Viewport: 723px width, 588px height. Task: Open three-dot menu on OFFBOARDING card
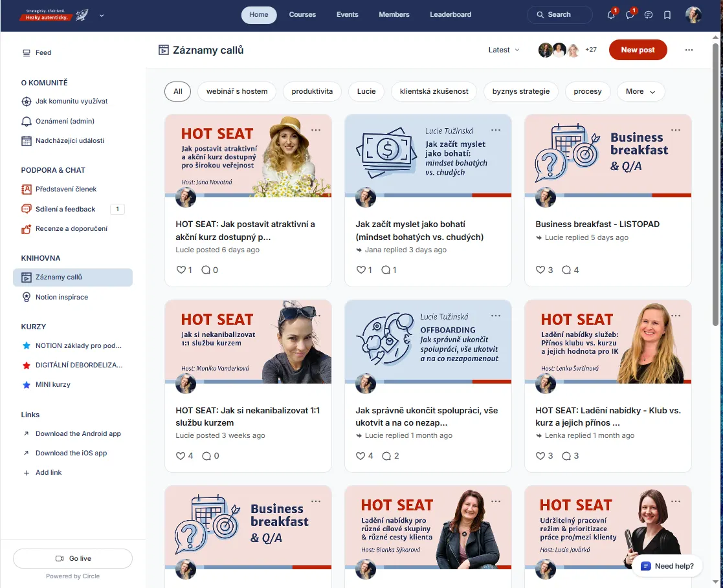tap(496, 316)
